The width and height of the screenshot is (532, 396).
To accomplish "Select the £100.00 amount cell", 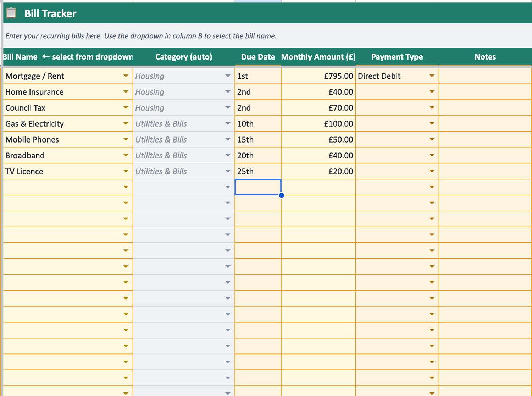I will [x=318, y=124].
